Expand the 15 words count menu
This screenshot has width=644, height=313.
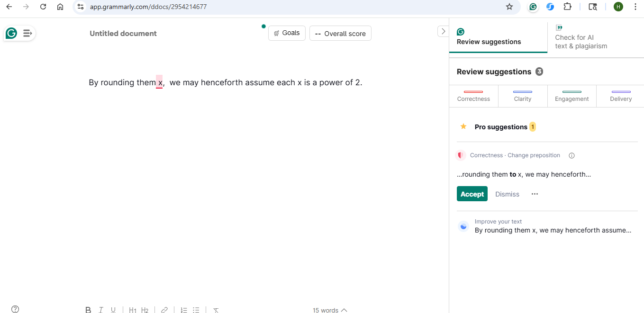tap(330, 310)
